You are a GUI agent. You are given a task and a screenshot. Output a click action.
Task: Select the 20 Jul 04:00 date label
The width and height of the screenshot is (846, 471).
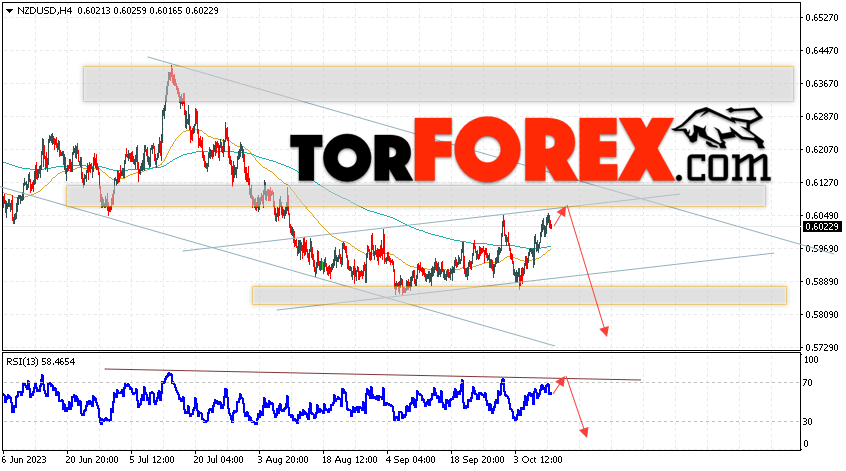(218, 460)
